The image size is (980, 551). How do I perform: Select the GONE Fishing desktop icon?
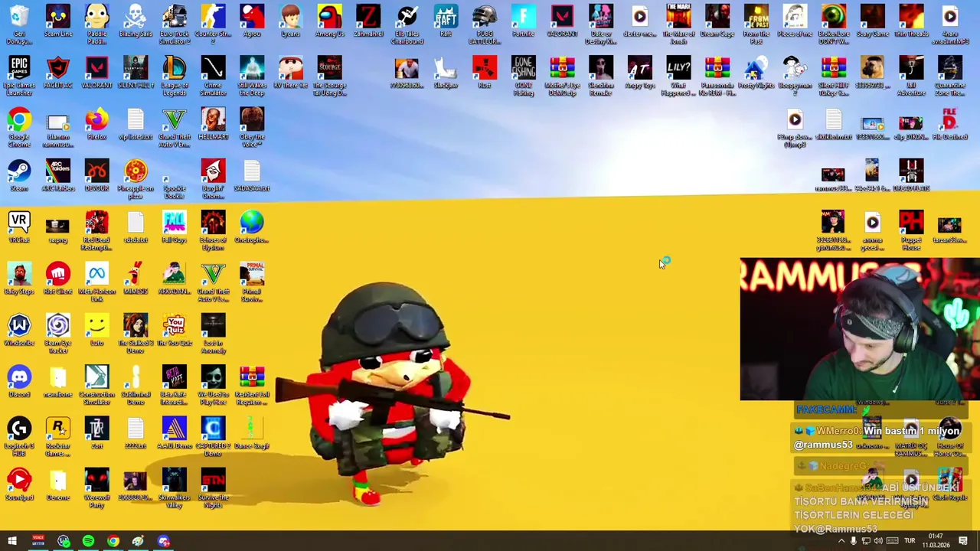pyautogui.click(x=524, y=75)
